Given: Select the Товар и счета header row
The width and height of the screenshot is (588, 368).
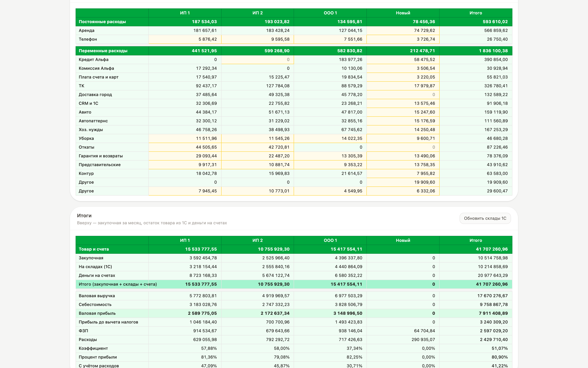Looking at the screenshot, I should (x=294, y=249).
